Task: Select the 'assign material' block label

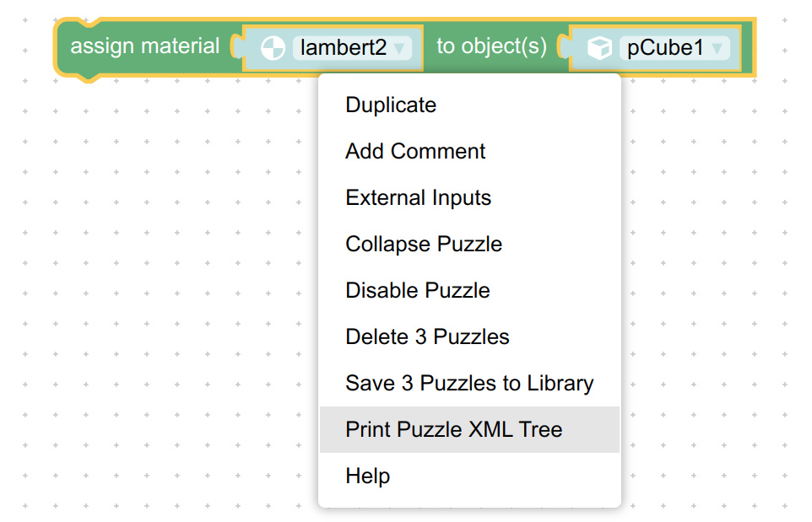Action: [x=144, y=46]
